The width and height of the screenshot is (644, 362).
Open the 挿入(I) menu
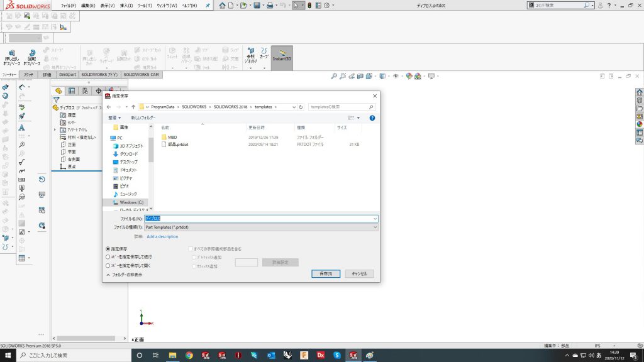pyautogui.click(x=126, y=6)
